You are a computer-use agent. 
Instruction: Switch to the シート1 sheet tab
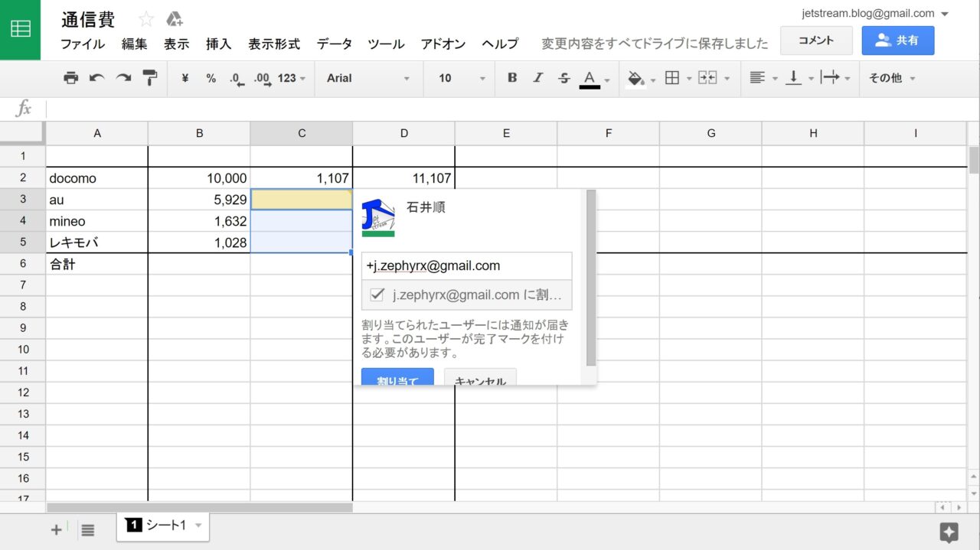pyautogui.click(x=162, y=526)
